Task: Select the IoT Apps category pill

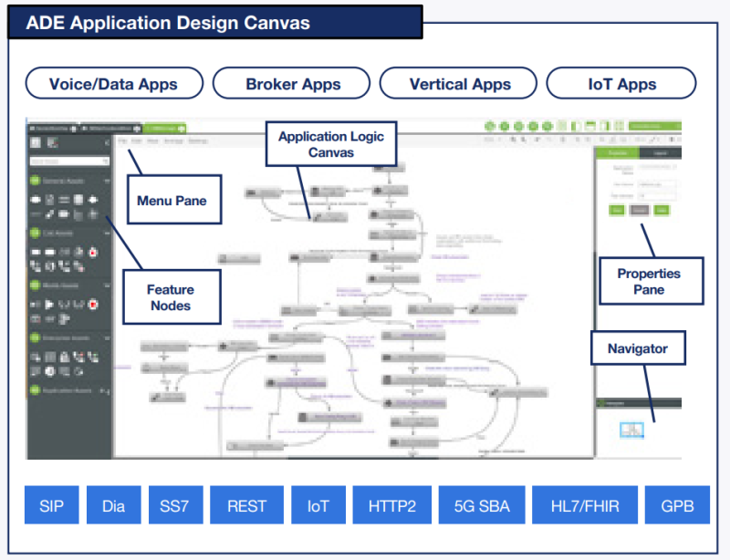Action: [620, 83]
